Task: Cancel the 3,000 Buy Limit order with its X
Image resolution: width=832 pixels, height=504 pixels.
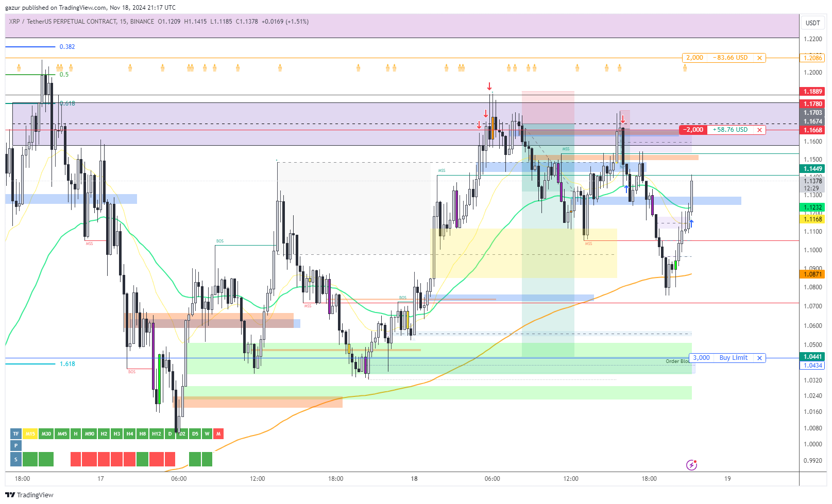Action: (759, 358)
